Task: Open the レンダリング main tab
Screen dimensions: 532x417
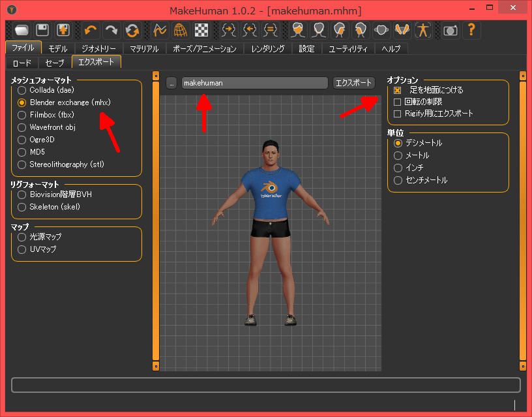Action: pos(268,48)
